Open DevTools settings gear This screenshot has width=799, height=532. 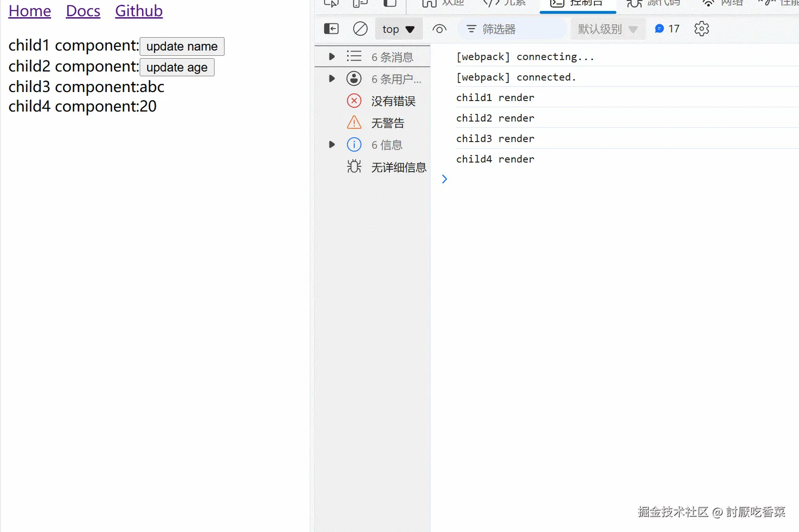tap(701, 29)
